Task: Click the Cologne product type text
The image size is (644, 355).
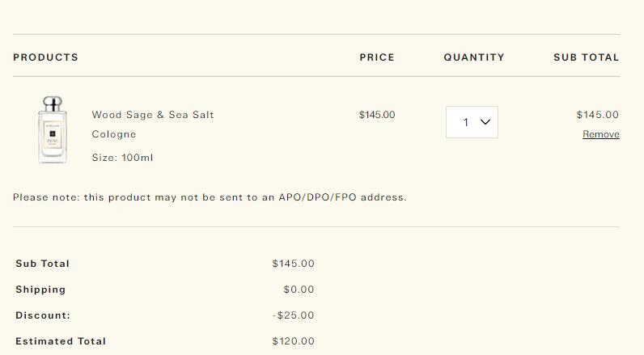Action: [114, 134]
